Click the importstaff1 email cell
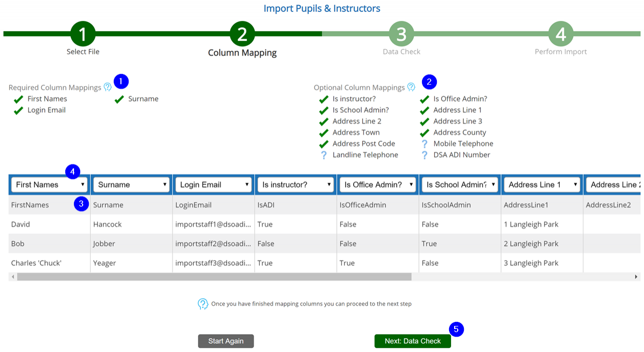This screenshot has width=644, height=352. pos(214,224)
